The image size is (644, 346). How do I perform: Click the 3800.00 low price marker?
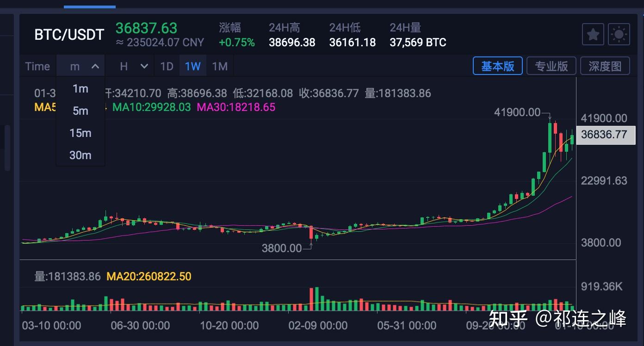[x=282, y=248]
